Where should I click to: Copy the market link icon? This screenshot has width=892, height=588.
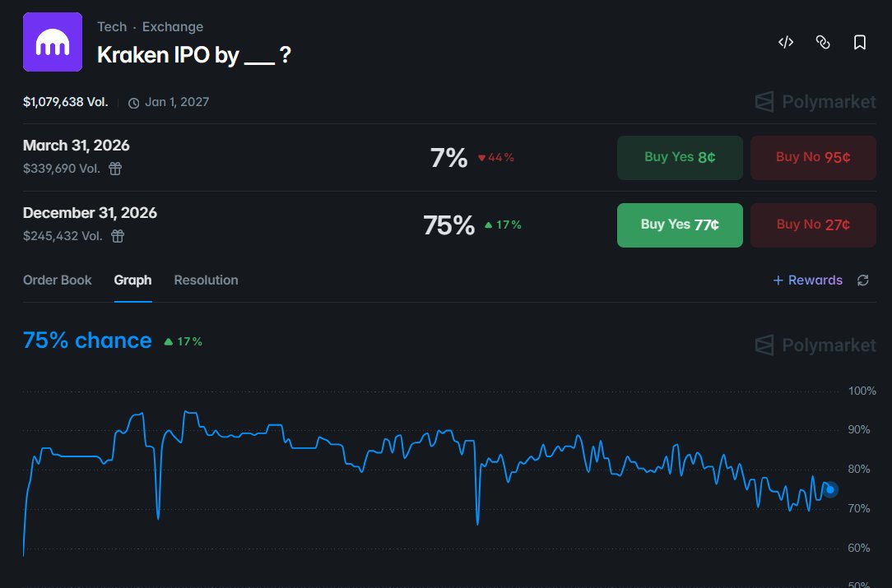coord(823,42)
